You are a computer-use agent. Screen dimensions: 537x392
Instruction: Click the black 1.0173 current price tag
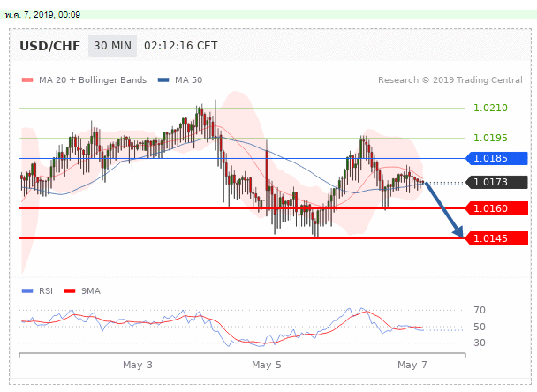[x=497, y=182]
